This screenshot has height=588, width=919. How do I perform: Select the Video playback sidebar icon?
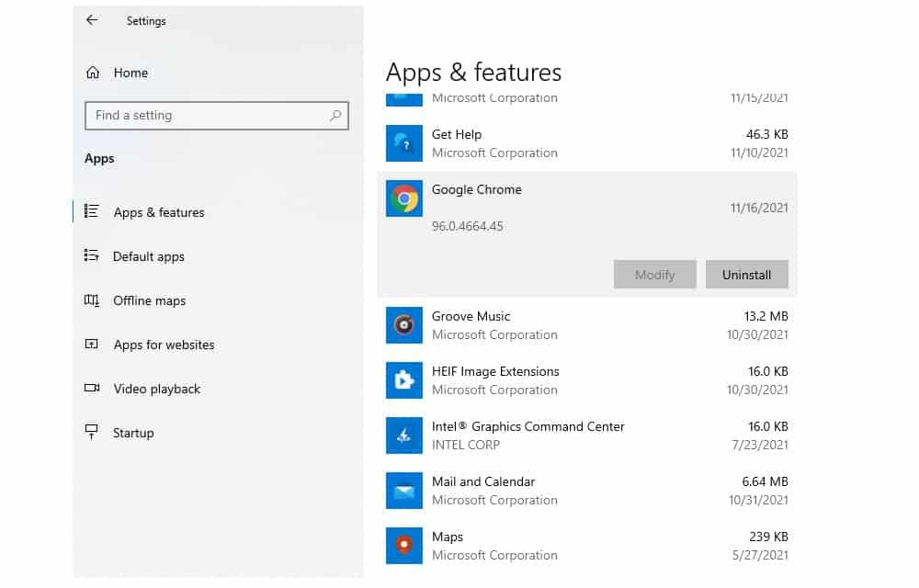(92, 389)
